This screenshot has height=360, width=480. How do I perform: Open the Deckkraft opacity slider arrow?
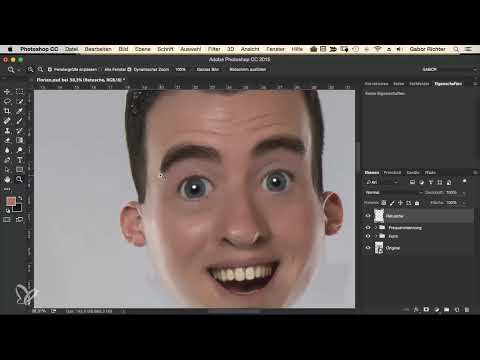pos(464,193)
